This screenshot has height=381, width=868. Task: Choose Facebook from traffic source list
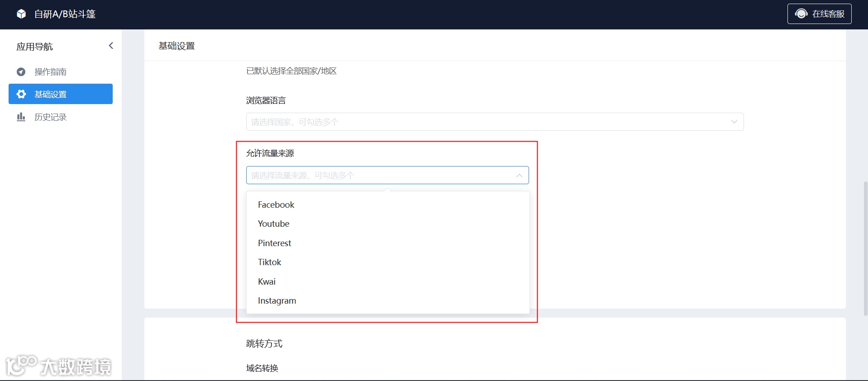pos(388,205)
